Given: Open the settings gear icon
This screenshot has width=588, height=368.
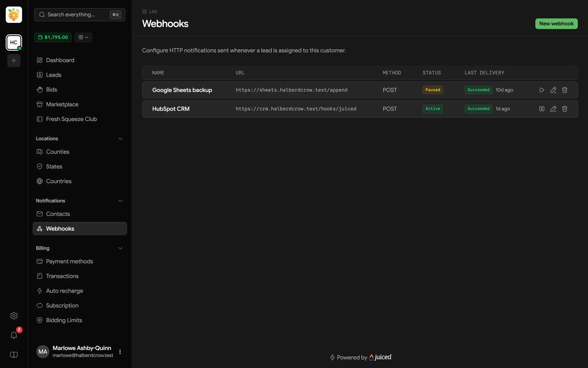Looking at the screenshot, I should 14,316.
